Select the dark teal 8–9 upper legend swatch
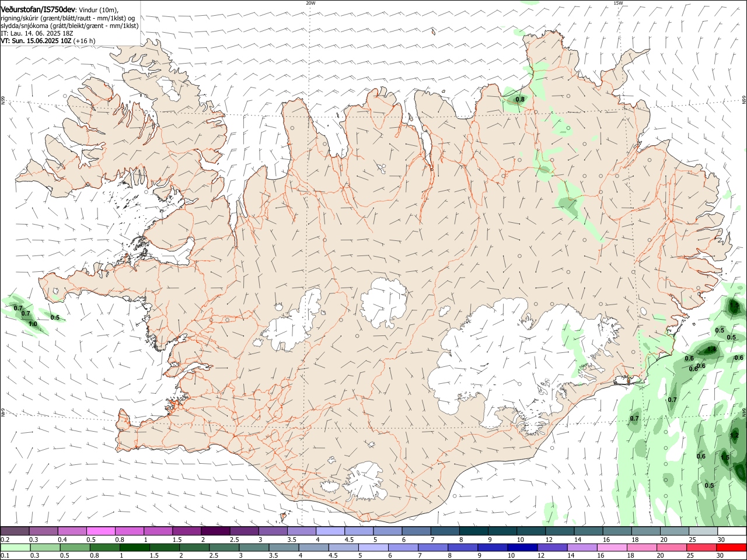Screen dimensions: 747x560 (x=473, y=531)
